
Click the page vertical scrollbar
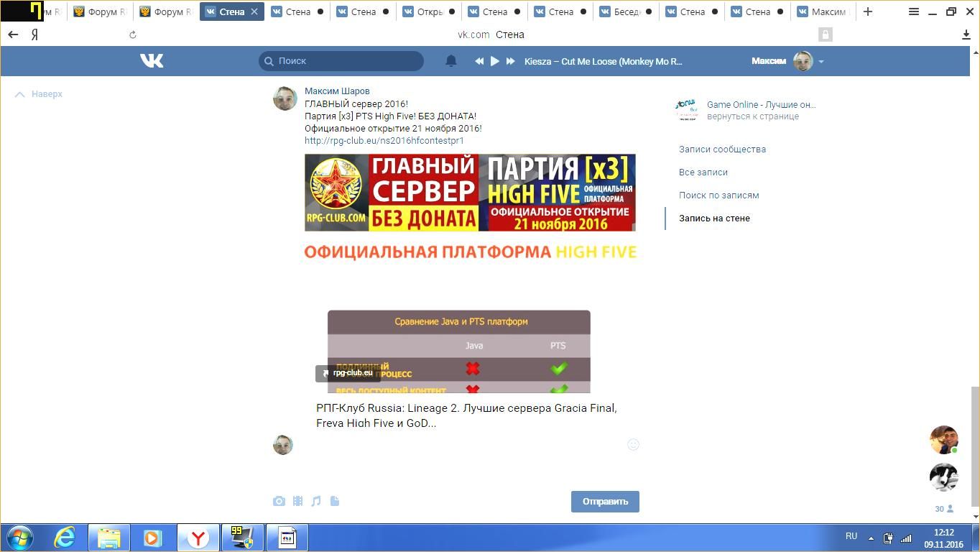click(975, 447)
